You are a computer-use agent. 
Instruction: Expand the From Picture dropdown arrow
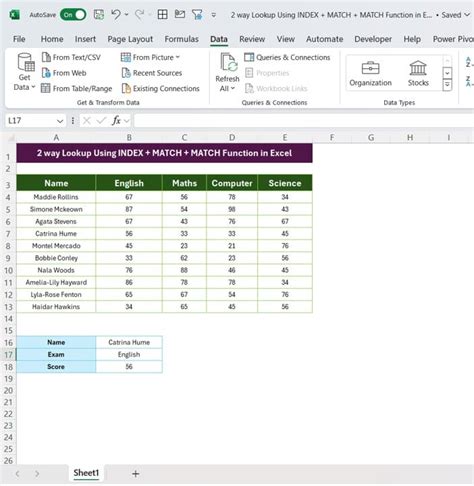click(x=178, y=57)
